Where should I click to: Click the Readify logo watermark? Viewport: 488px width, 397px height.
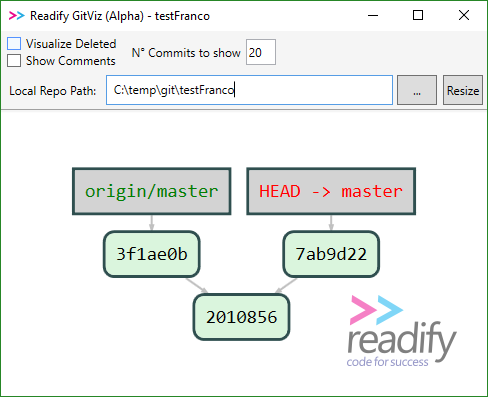click(402, 331)
